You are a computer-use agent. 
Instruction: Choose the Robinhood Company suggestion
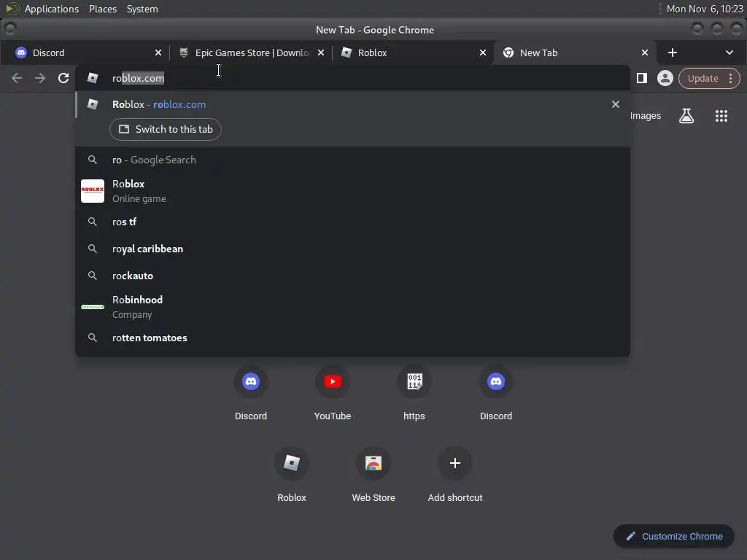pyautogui.click(x=352, y=307)
